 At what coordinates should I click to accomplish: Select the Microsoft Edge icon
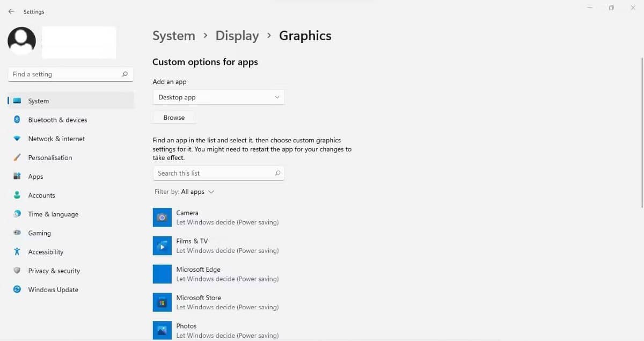click(x=162, y=274)
